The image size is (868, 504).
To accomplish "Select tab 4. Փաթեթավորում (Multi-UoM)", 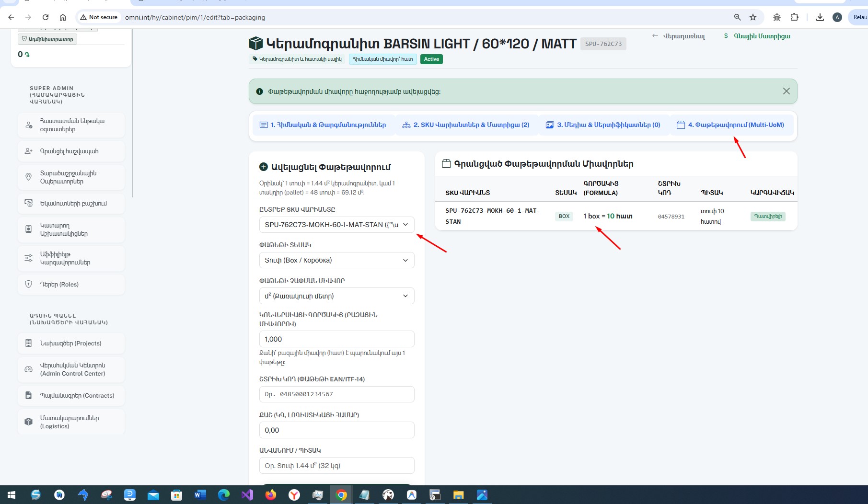I will pyautogui.click(x=731, y=125).
